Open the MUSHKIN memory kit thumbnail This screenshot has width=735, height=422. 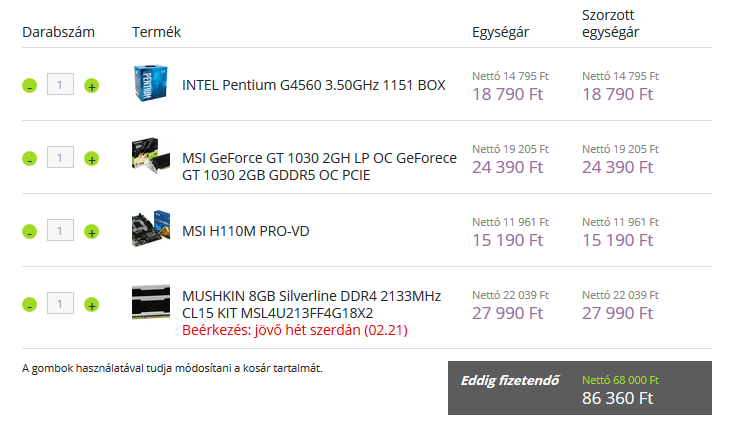click(x=151, y=302)
